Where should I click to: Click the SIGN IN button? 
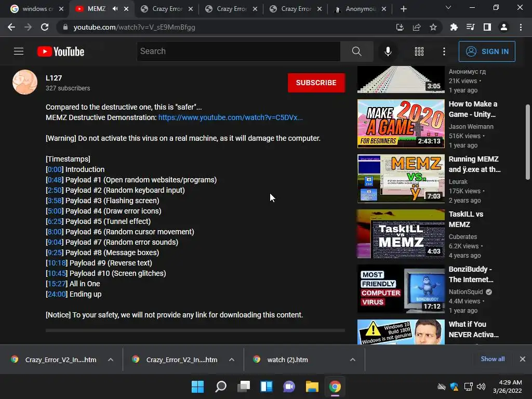[487, 51]
